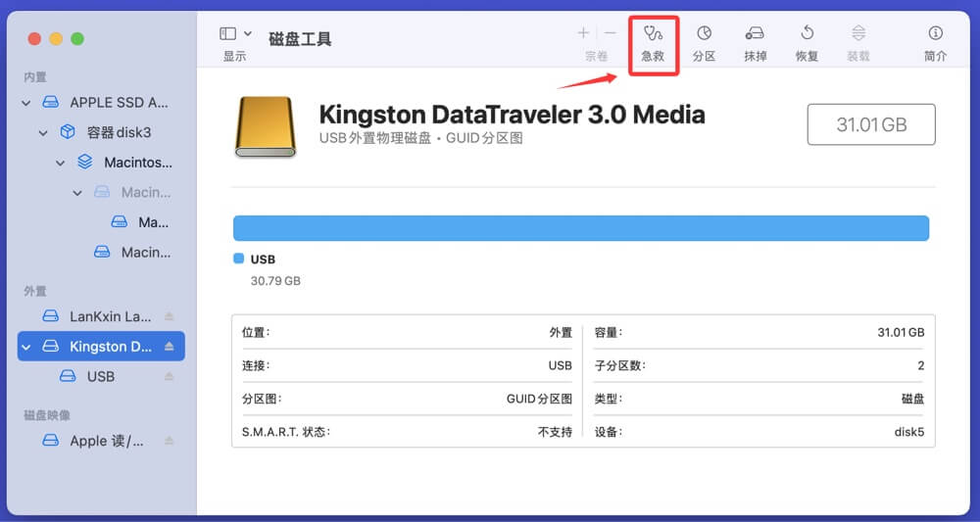Screen dimensions: 980x522
Task: Click the blue USB legend swatch
Action: pos(239,259)
